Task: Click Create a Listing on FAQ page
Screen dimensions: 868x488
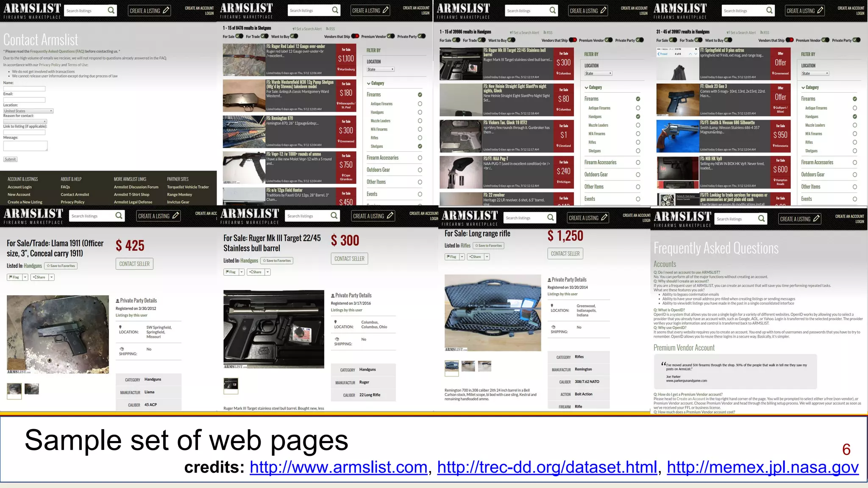Action: [800, 219]
